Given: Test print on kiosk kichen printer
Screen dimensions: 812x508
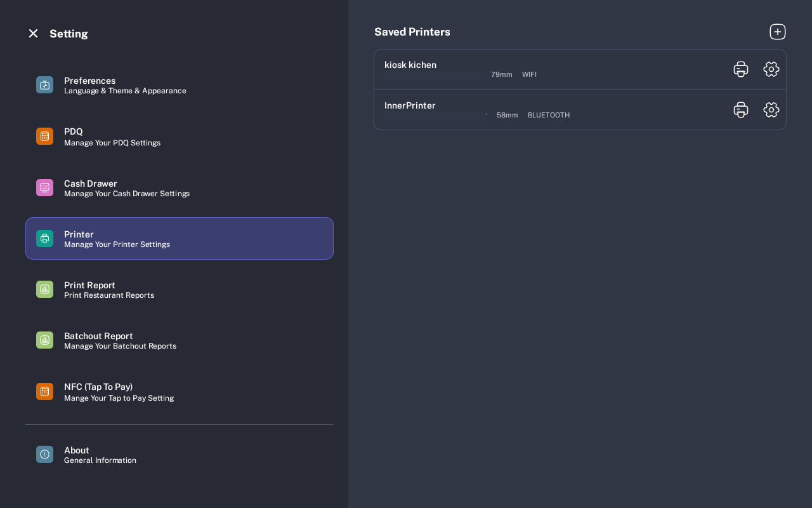Looking at the screenshot, I should click(x=741, y=69).
